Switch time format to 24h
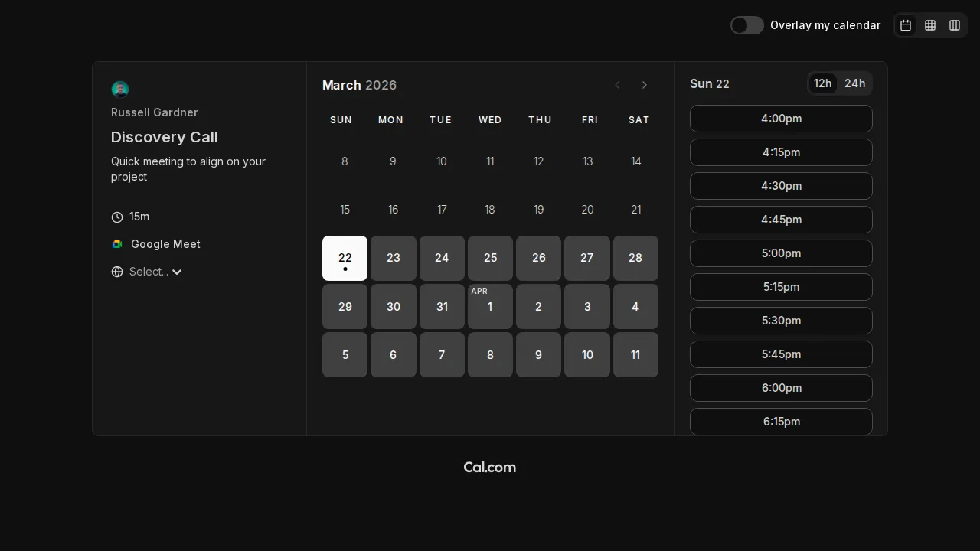 pos(855,83)
